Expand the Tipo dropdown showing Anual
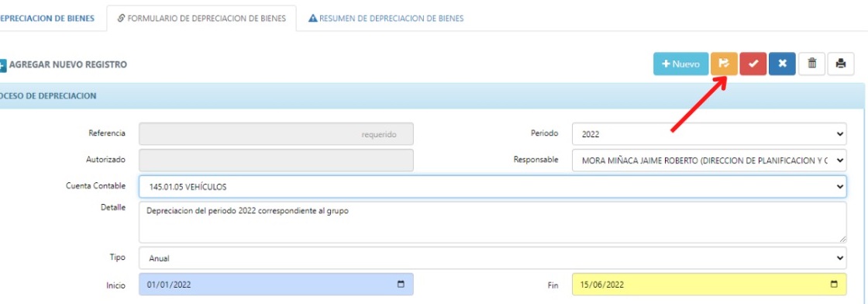Viewport: 868px width, 304px height. [x=492, y=258]
